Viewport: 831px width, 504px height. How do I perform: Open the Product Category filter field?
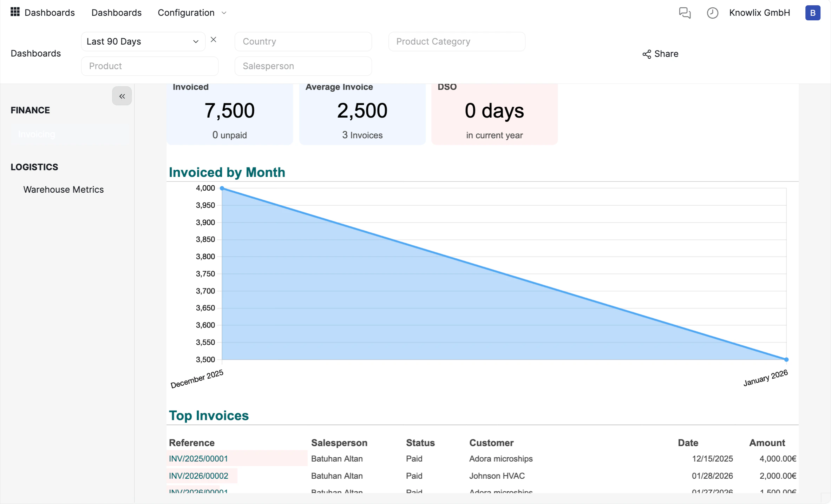click(456, 41)
